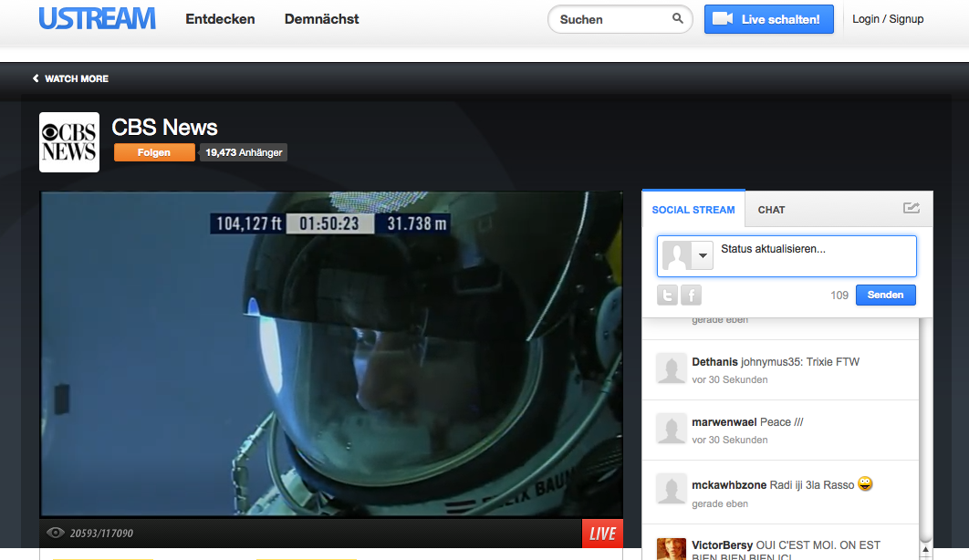Click the magnifier search icon
Screen dimensions: 969x560
[678, 18]
